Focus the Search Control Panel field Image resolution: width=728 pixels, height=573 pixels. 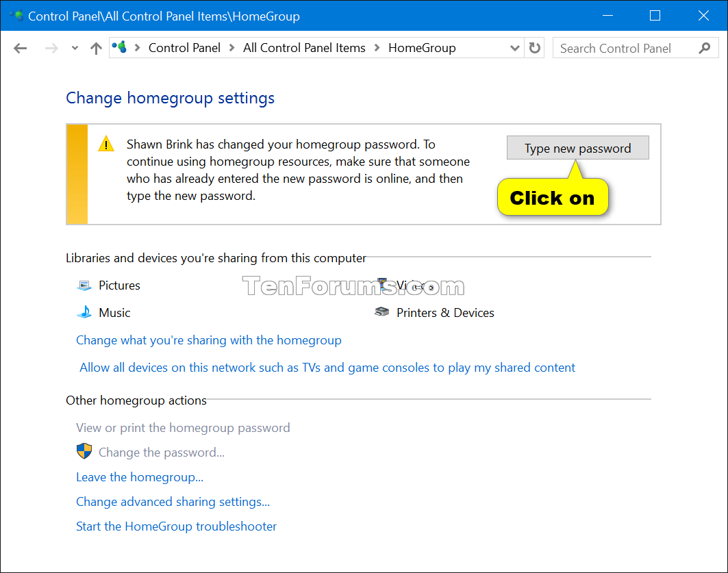(x=636, y=48)
